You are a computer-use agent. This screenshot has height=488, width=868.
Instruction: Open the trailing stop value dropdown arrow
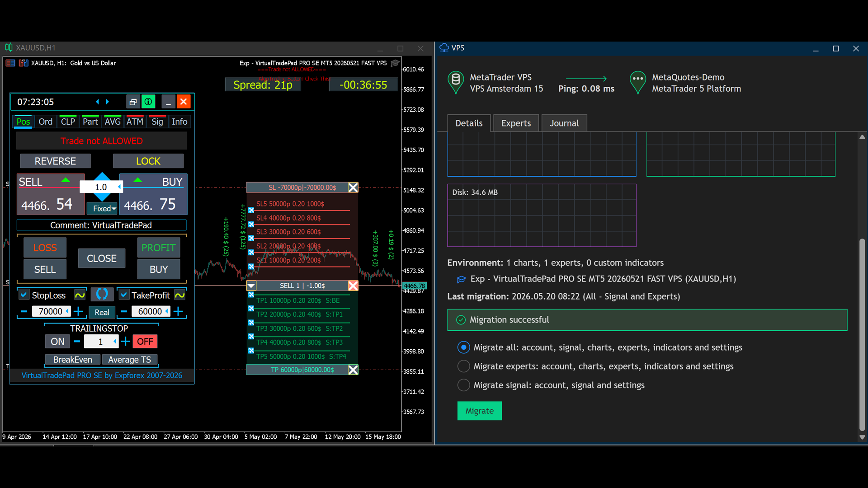click(x=115, y=342)
